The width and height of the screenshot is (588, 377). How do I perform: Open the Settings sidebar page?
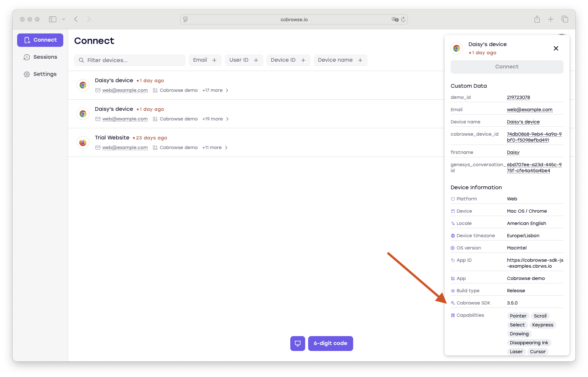tap(40, 74)
